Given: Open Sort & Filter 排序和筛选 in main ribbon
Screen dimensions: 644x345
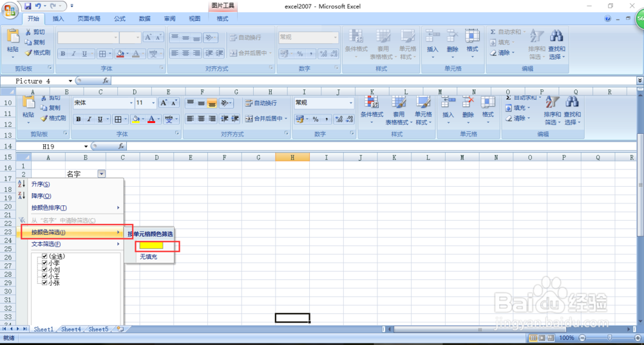Looking at the screenshot, I should point(536,44).
